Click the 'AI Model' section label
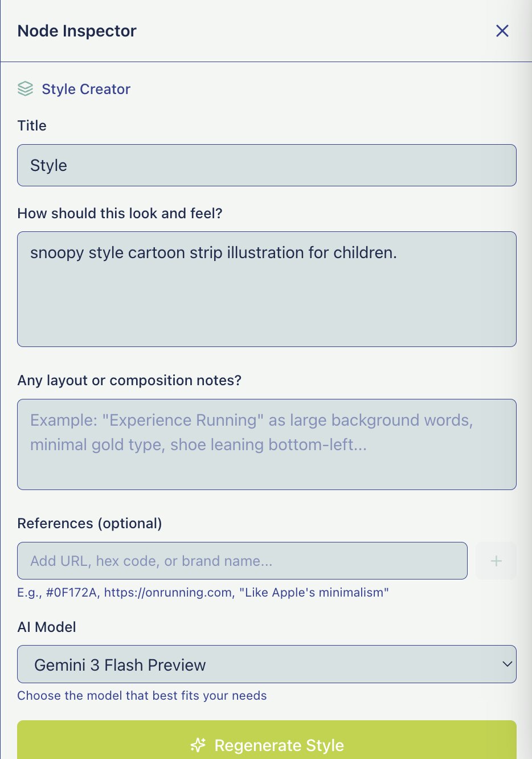This screenshot has width=532, height=759. click(47, 627)
